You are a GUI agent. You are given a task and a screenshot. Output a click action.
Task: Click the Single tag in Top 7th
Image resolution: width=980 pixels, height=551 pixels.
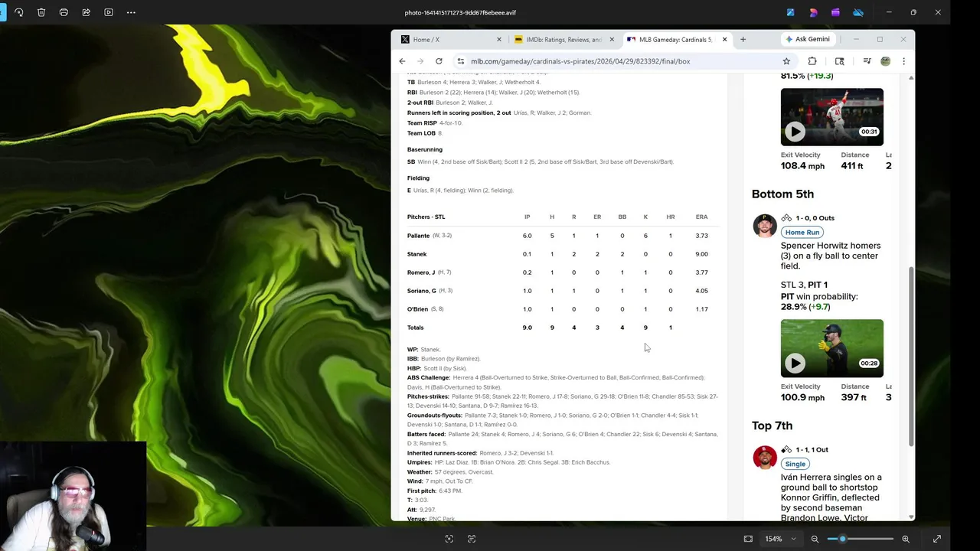[795, 464]
